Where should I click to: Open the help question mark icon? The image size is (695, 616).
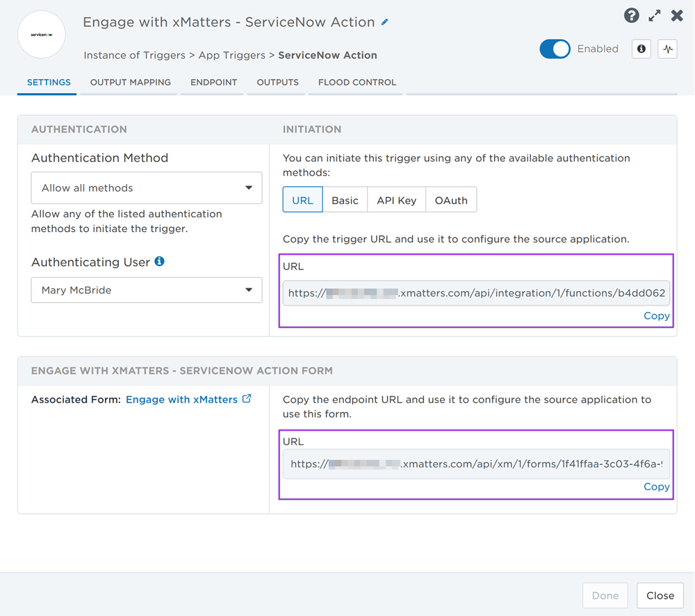pyautogui.click(x=631, y=16)
